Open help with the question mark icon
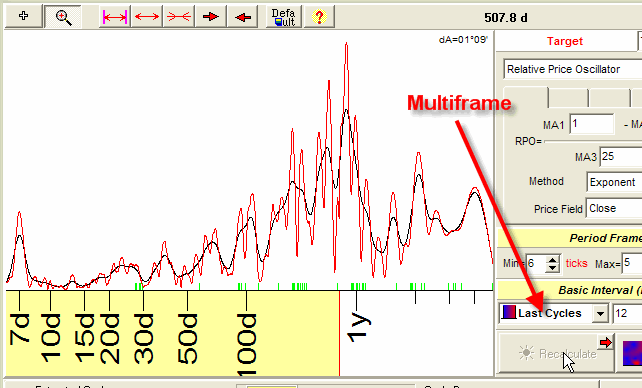 pyautogui.click(x=319, y=17)
